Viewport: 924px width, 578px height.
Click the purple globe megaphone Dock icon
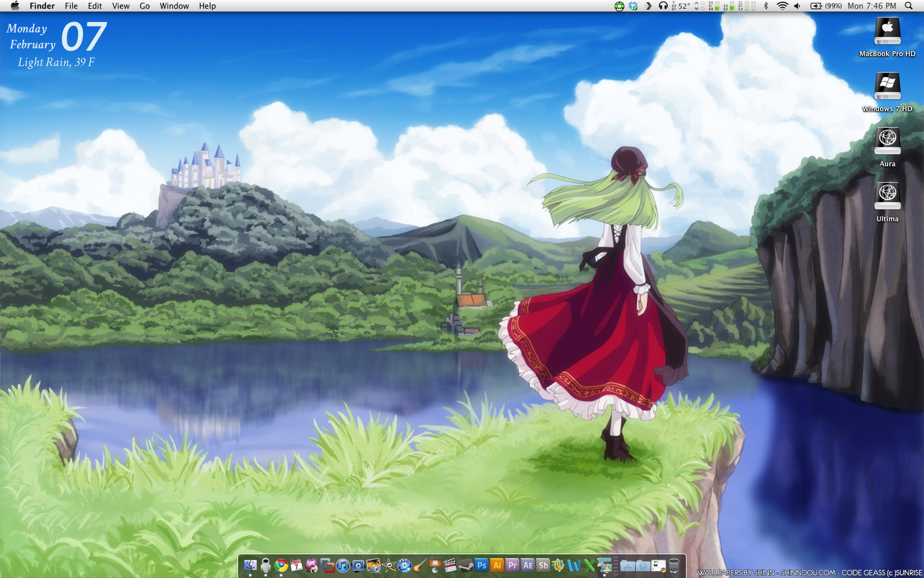(312, 565)
